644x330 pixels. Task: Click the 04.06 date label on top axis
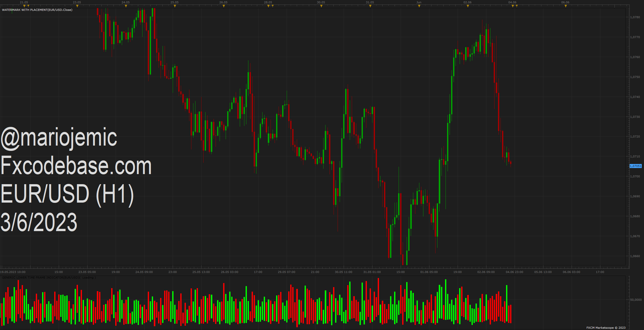(512, 2)
